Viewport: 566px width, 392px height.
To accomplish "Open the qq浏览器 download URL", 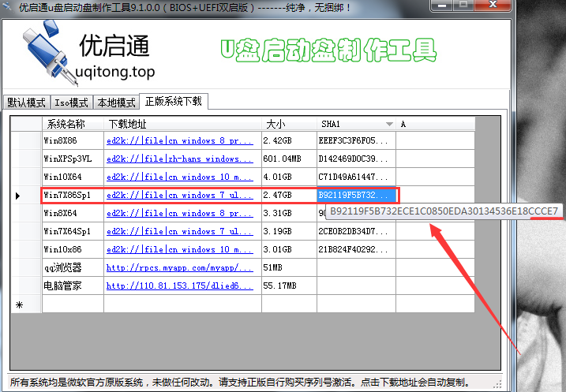I will 179,267.
